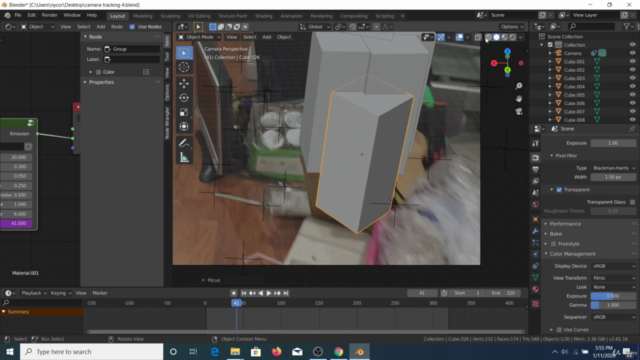The height and width of the screenshot is (360, 640).
Task: Jump to the start frame
Action: pyautogui.click(x=244, y=293)
